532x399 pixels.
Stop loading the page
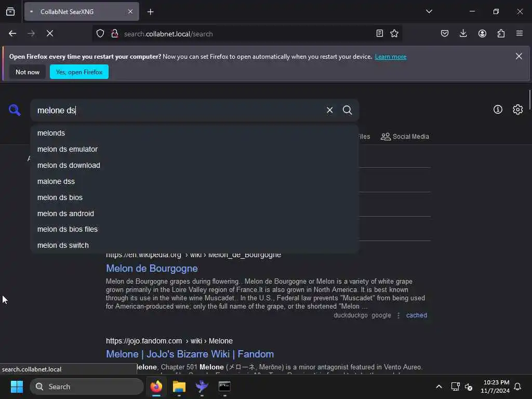(50, 34)
